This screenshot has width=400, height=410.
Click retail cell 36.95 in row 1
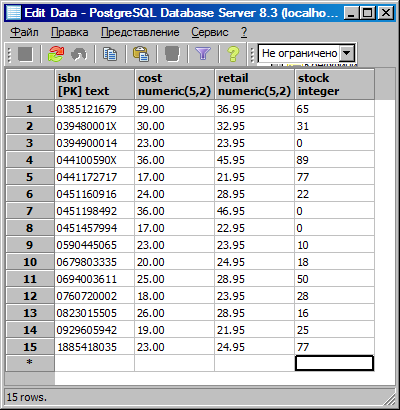(x=254, y=109)
